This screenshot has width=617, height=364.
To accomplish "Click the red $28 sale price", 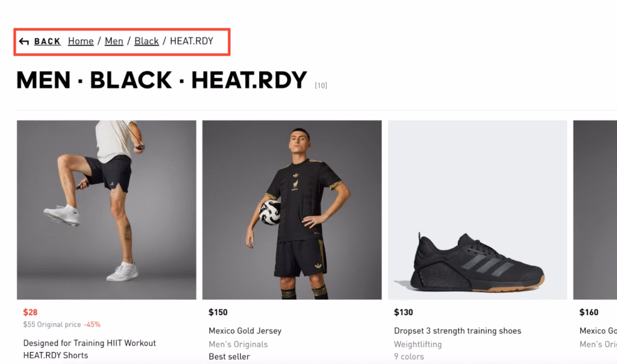I will point(30,312).
